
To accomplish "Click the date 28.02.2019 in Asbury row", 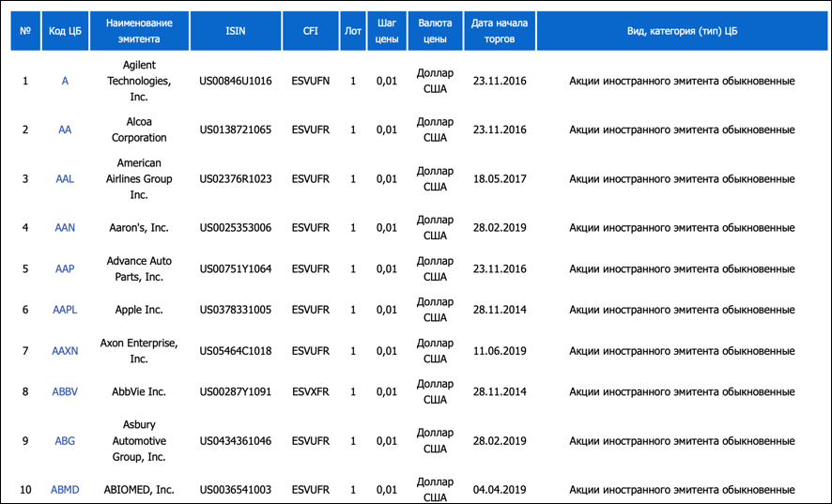I will [500, 441].
